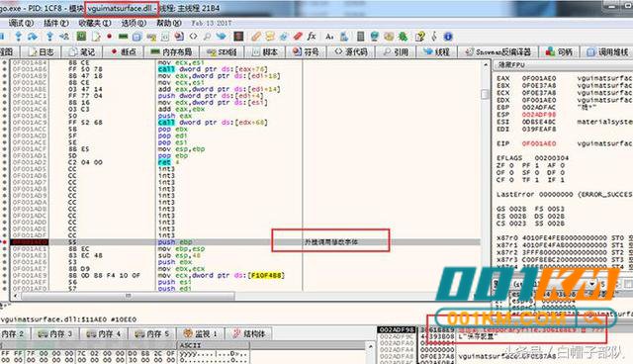Click the EFLAGS value 00200304
This screenshot has height=364, width=633.
[552, 158]
